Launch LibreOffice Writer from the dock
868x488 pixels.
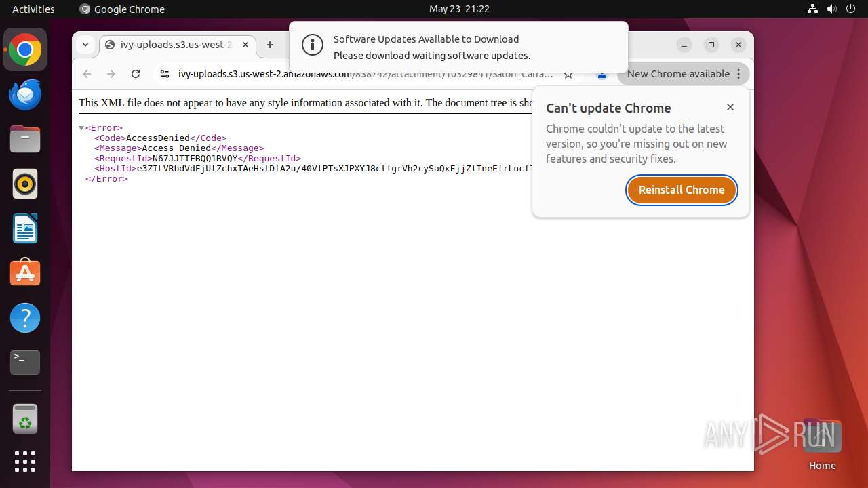(25, 228)
